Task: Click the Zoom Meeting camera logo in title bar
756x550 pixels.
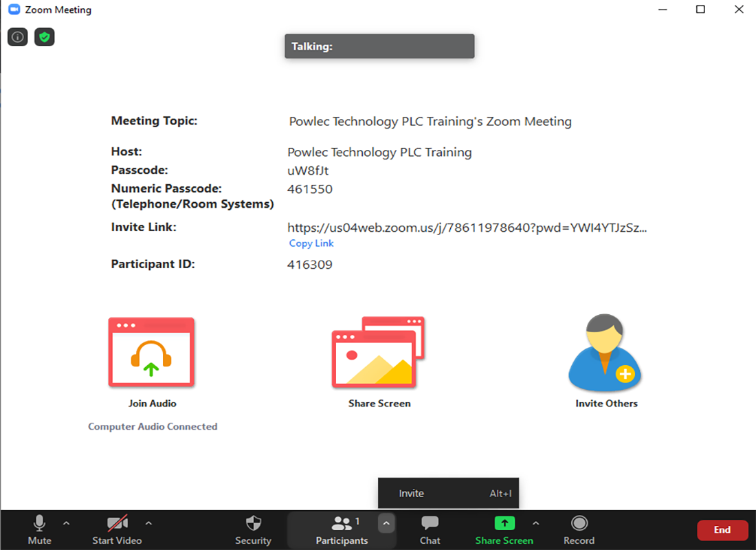Action: pos(14,10)
